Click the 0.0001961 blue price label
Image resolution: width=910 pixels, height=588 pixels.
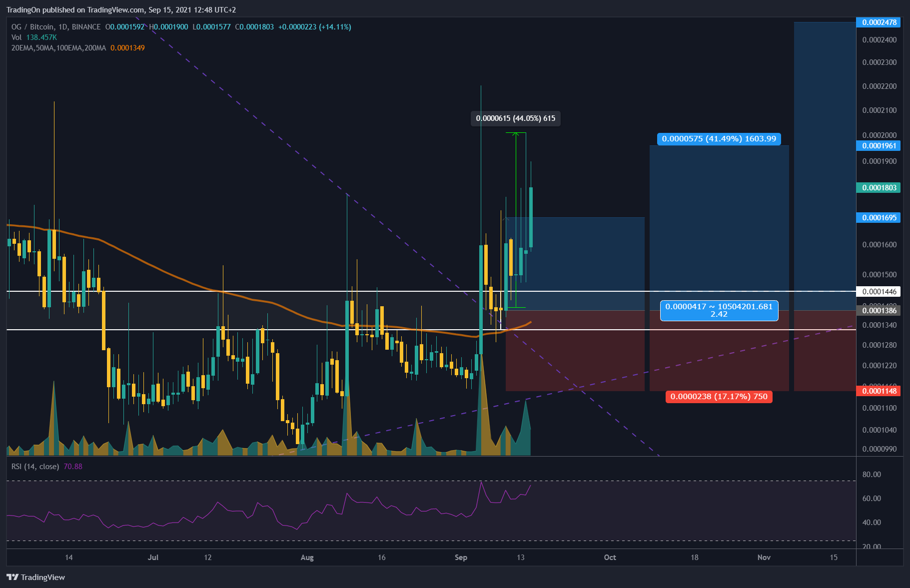click(x=878, y=145)
